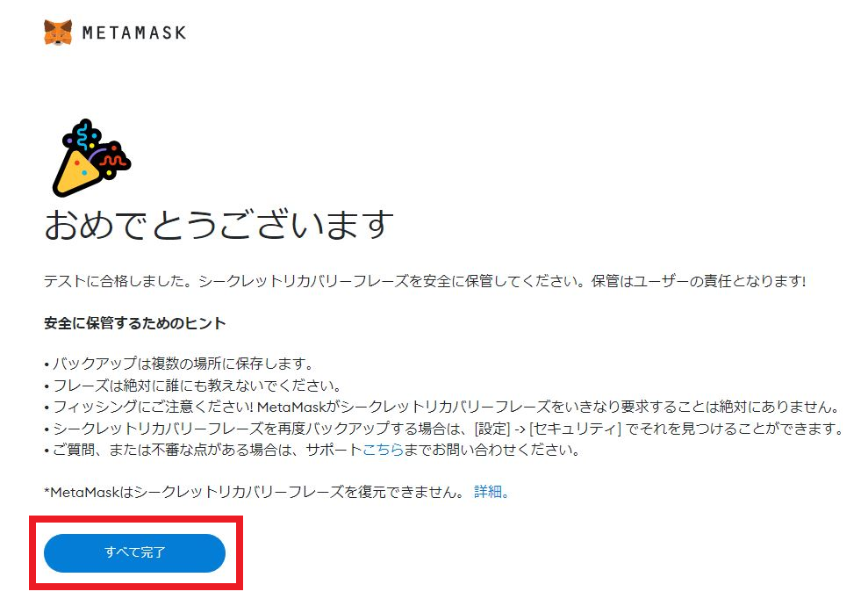Open the support こちら link
This screenshot has width=868, height=606.
coord(383,450)
